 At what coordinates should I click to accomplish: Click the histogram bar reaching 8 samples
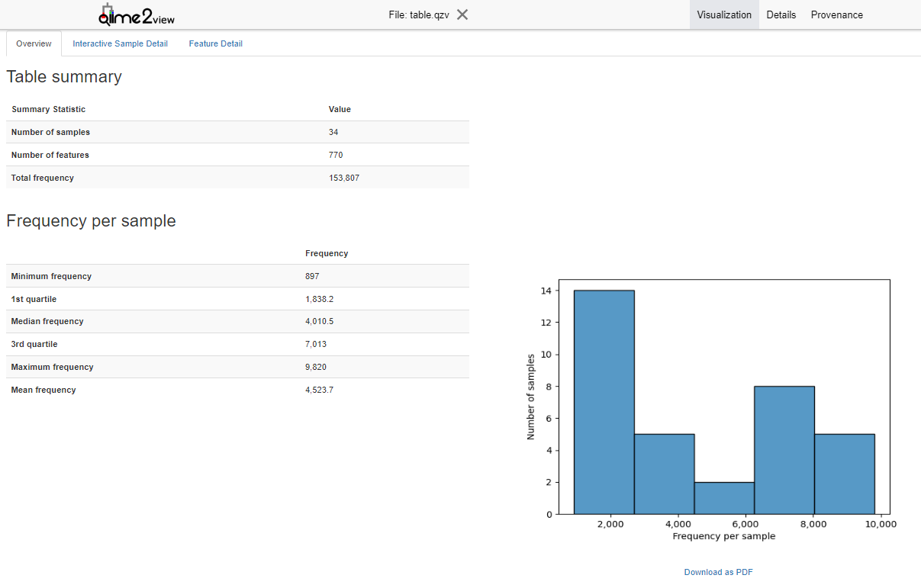point(784,450)
